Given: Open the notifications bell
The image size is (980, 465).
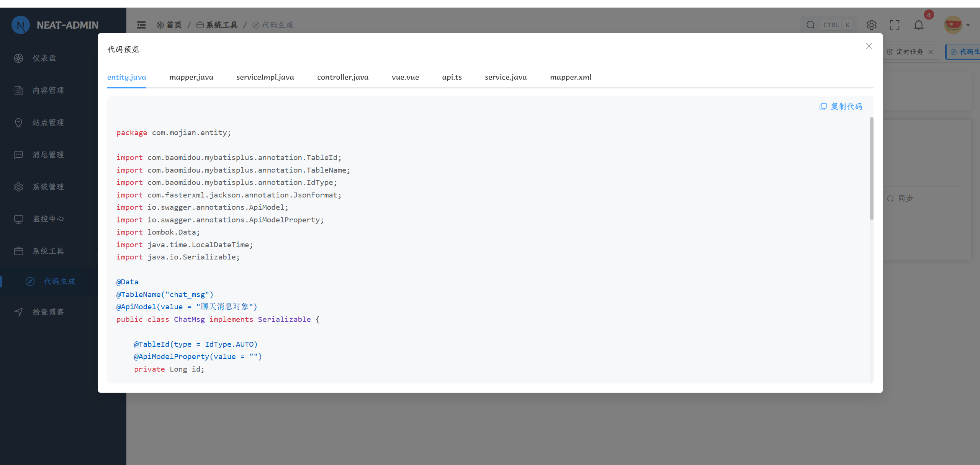Looking at the screenshot, I should (x=918, y=25).
